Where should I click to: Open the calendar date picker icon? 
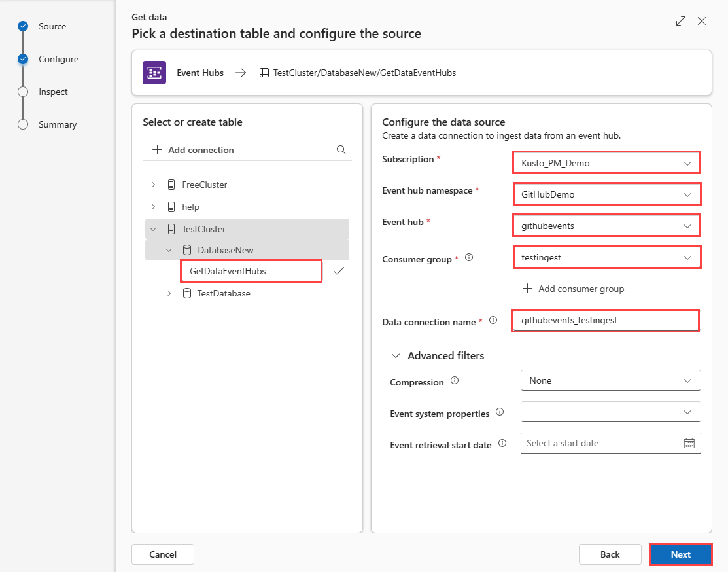point(689,444)
